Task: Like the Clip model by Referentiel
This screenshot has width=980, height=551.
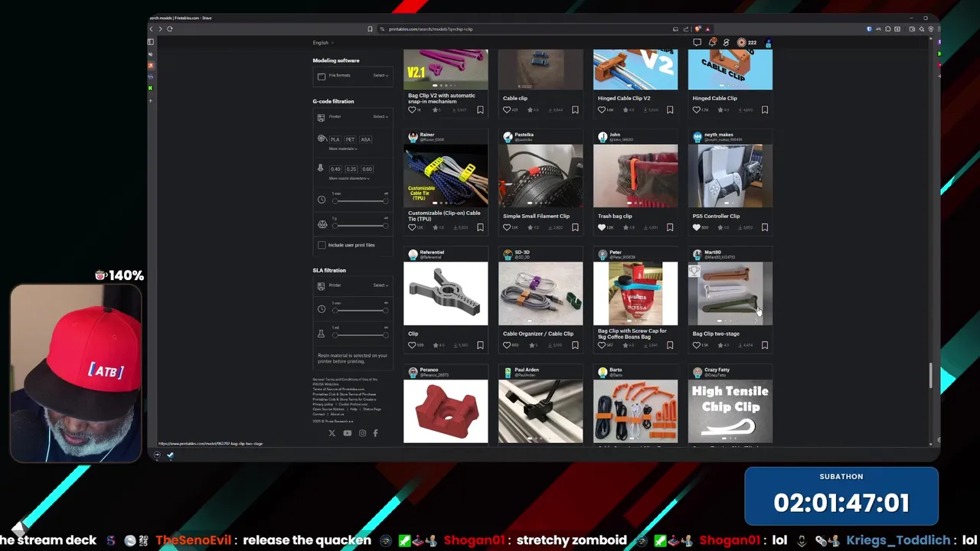Action: [412, 345]
